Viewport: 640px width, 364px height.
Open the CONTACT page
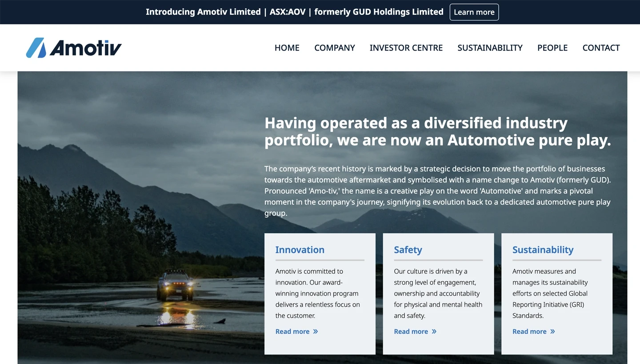pyautogui.click(x=601, y=47)
